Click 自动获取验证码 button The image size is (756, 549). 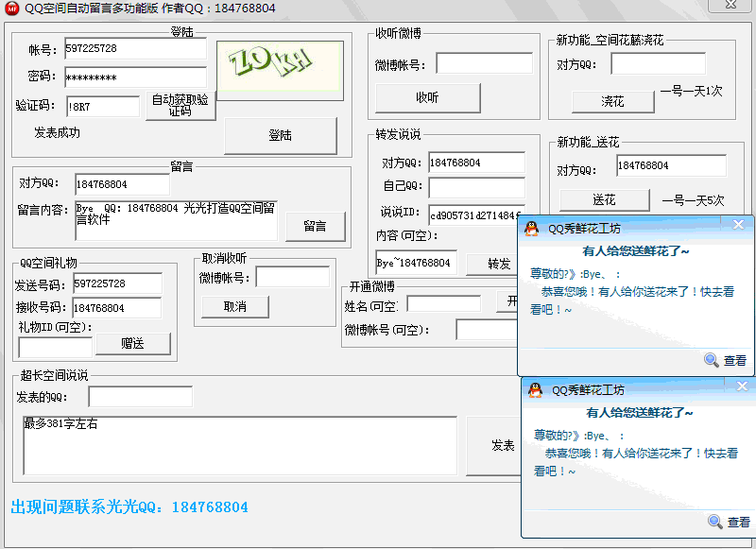pyautogui.click(x=180, y=105)
